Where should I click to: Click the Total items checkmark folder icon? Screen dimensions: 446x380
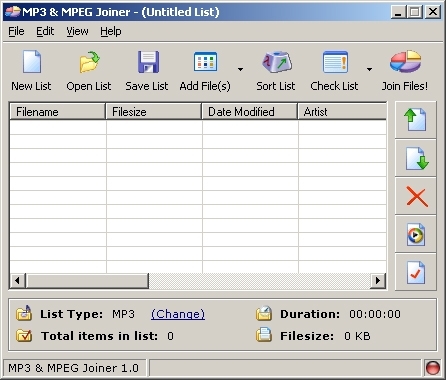[x=24, y=336]
